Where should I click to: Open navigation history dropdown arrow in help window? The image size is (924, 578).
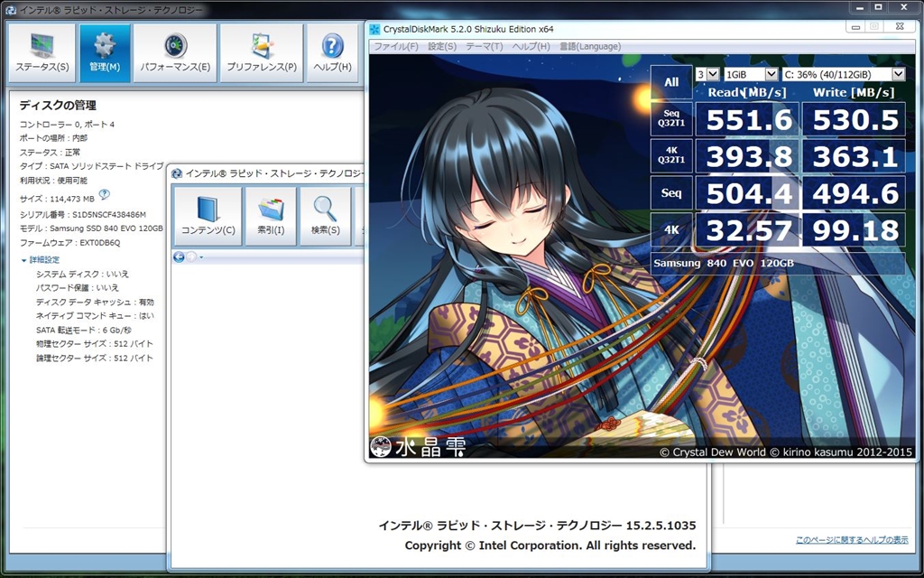(201, 257)
